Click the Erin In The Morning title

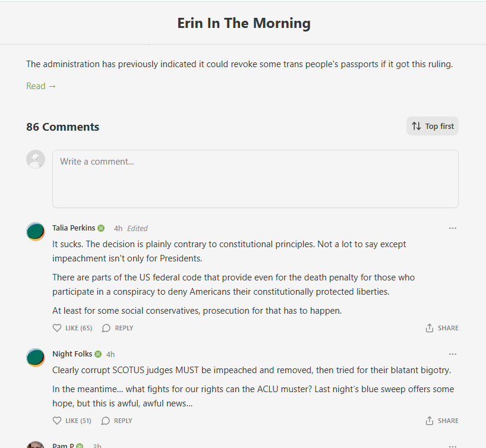tap(244, 23)
